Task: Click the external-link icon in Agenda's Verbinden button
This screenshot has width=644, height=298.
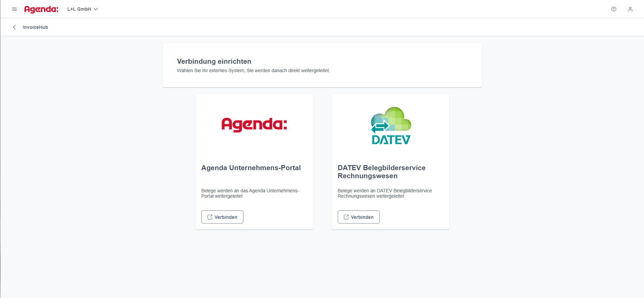Action: 210,217
